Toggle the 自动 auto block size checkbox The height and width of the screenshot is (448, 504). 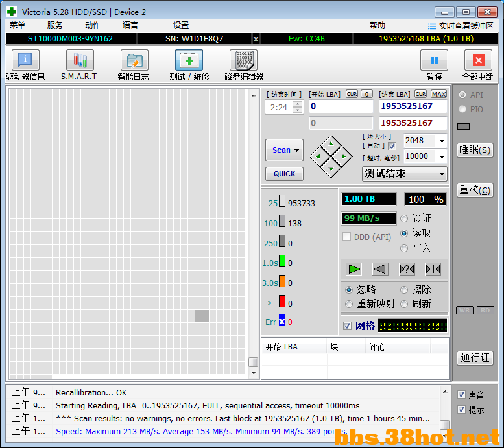pyautogui.click(x=392, y=147)
